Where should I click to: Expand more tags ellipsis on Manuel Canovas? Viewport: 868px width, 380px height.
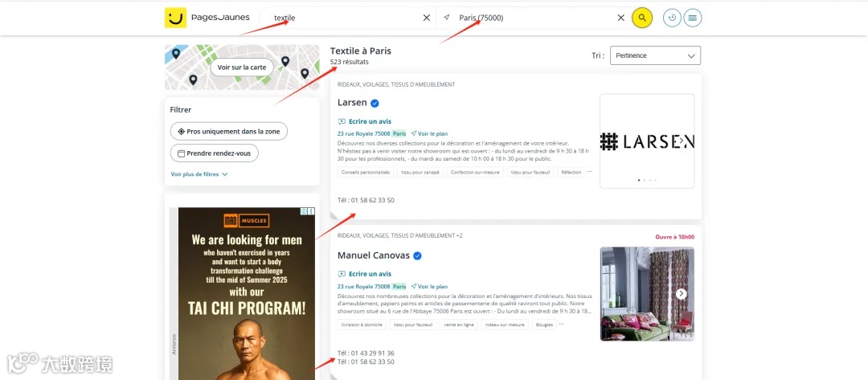pyautogui.click(x=561, y=324)
